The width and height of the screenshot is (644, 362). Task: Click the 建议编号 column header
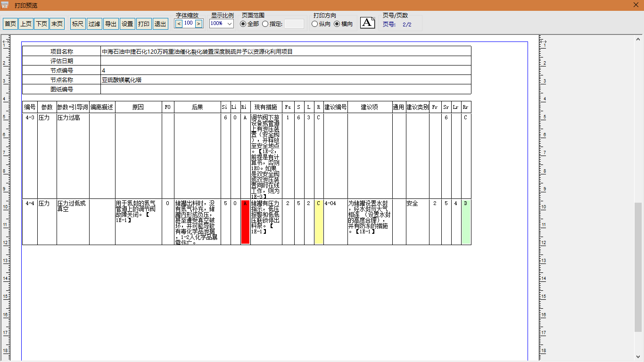click(336, 107)
